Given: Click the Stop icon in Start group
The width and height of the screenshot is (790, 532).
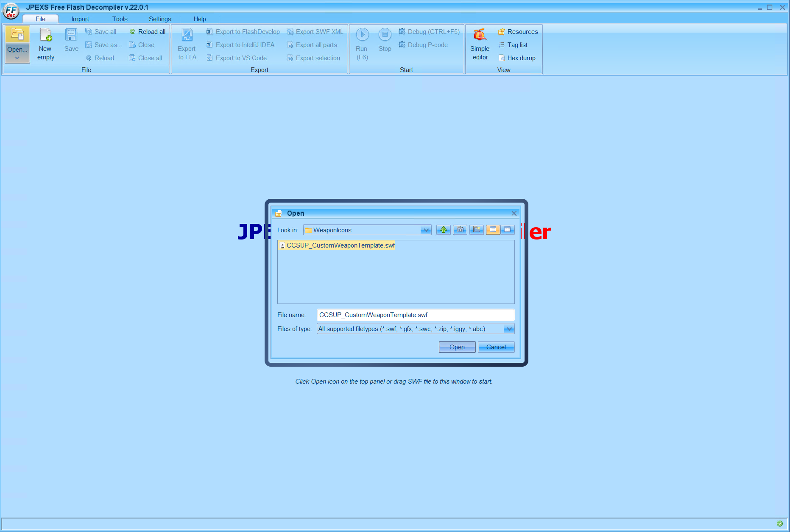Looking at the screenshot, I should tap(385, 35).
